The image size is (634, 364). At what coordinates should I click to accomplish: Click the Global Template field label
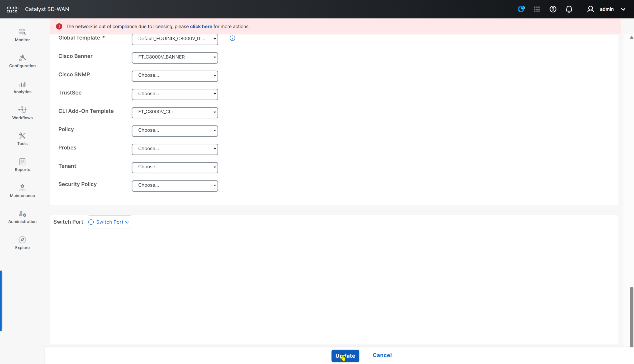[x=81, y=38]
